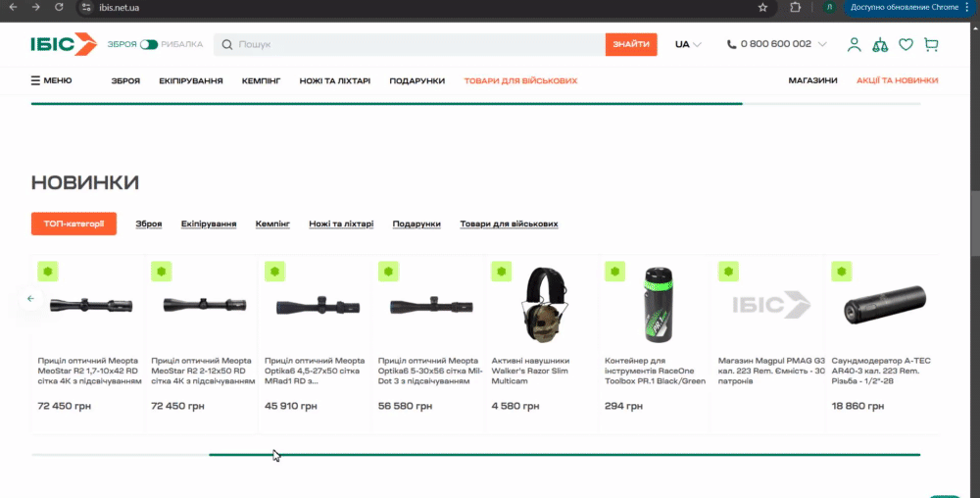Open the Екіпірування navigation menu item
Screen dimensions: 980x498
pos(191,80)
